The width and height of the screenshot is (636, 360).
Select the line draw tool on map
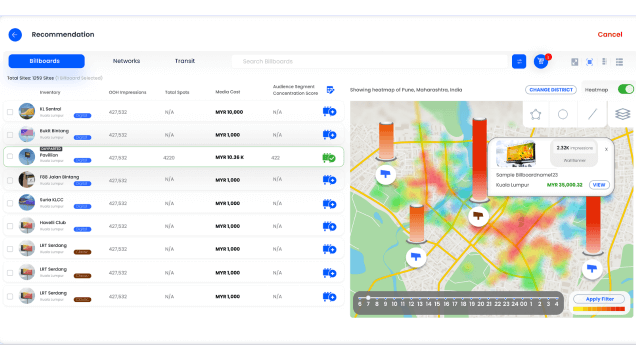(593, 114)
